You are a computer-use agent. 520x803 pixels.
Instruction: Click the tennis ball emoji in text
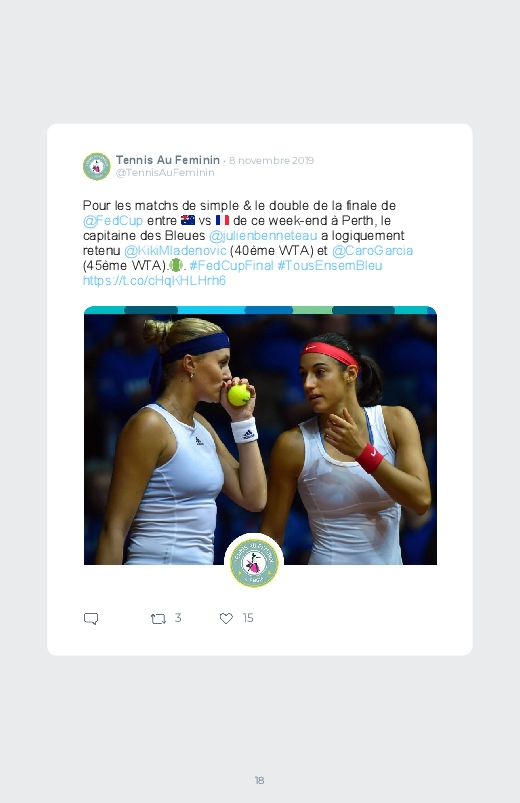coord(176,265)
